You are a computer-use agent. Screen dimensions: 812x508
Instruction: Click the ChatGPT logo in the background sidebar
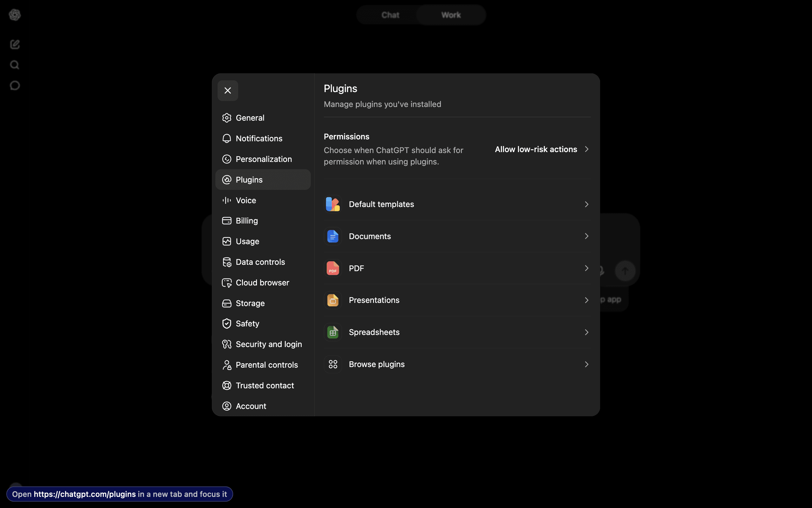[x=15, y=15]
